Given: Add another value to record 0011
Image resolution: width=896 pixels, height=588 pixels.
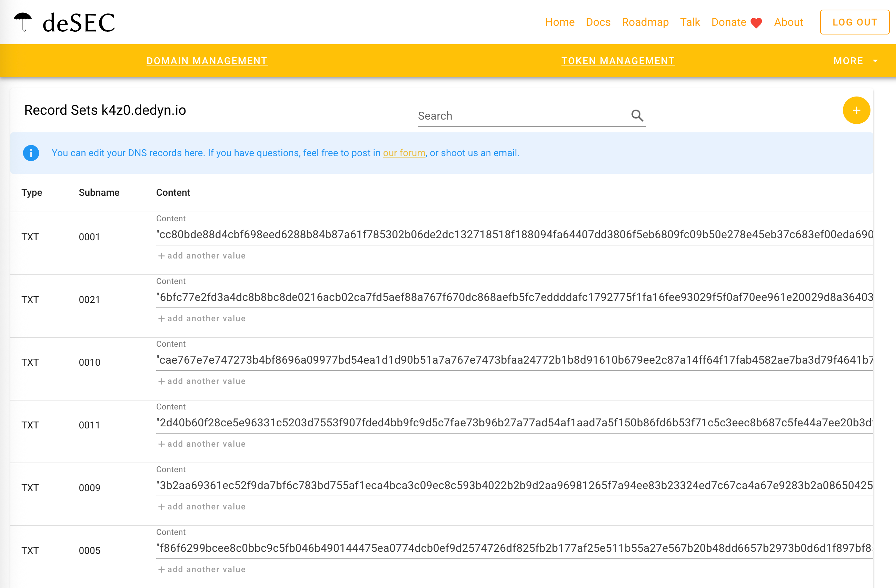Looking at the screenshot, I should coord(202,444).
